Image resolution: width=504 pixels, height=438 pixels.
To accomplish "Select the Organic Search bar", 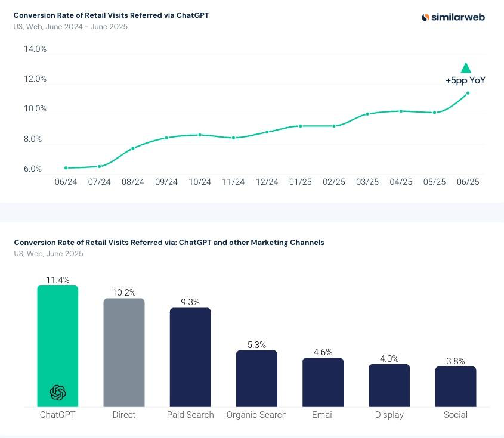I will 256,378.
